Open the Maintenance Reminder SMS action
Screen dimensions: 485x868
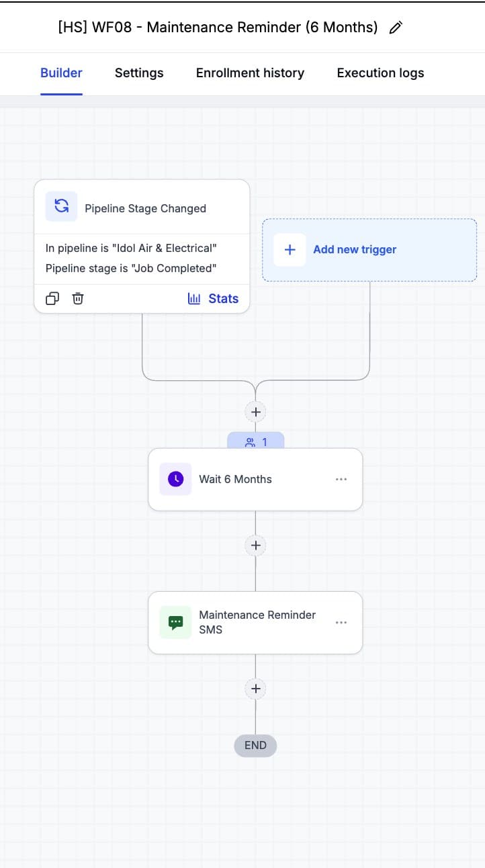coord(255,622)
